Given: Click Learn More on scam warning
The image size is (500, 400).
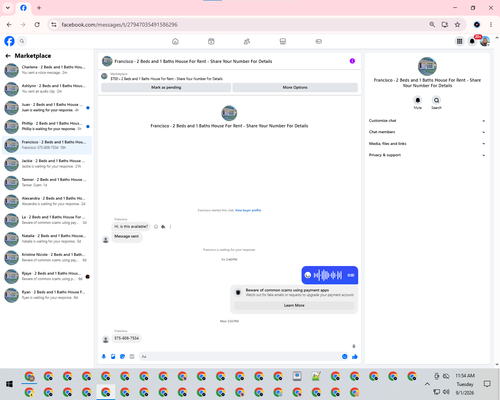Looking at the screenshot, I should coord(294,305).
